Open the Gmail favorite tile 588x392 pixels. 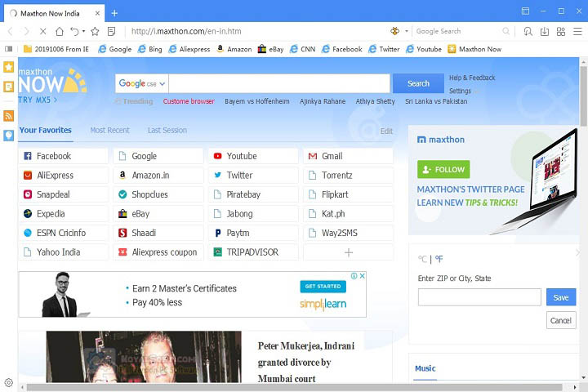click(349, 156)
